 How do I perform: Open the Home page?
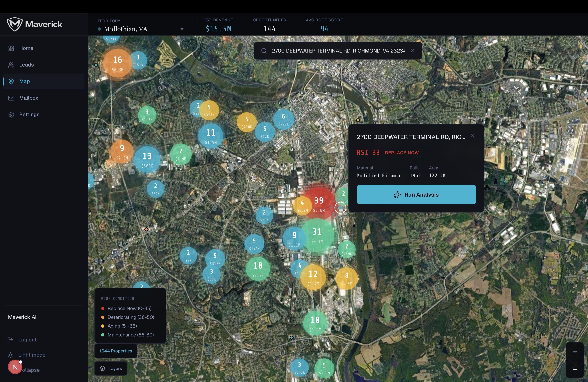pyautogui.click(x=44, y=48)
